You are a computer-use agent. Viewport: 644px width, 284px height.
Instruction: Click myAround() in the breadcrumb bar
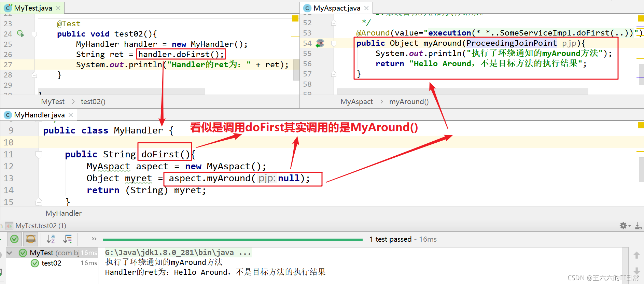click(x=409, y=102)
